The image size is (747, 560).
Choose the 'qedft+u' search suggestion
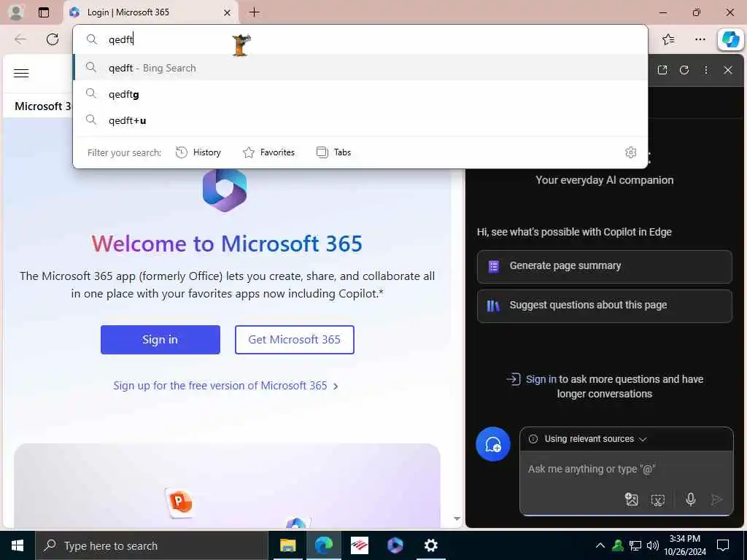360,120
